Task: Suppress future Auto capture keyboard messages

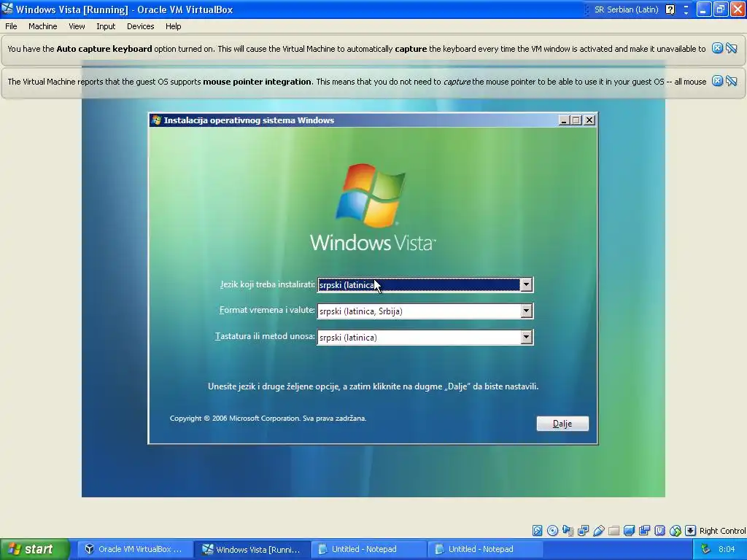Action: pyautogui.click(x=732, y=48)
